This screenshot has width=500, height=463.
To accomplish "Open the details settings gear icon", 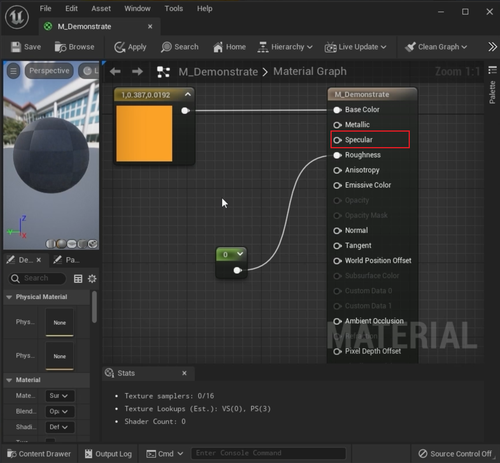I will coord(92,279).
